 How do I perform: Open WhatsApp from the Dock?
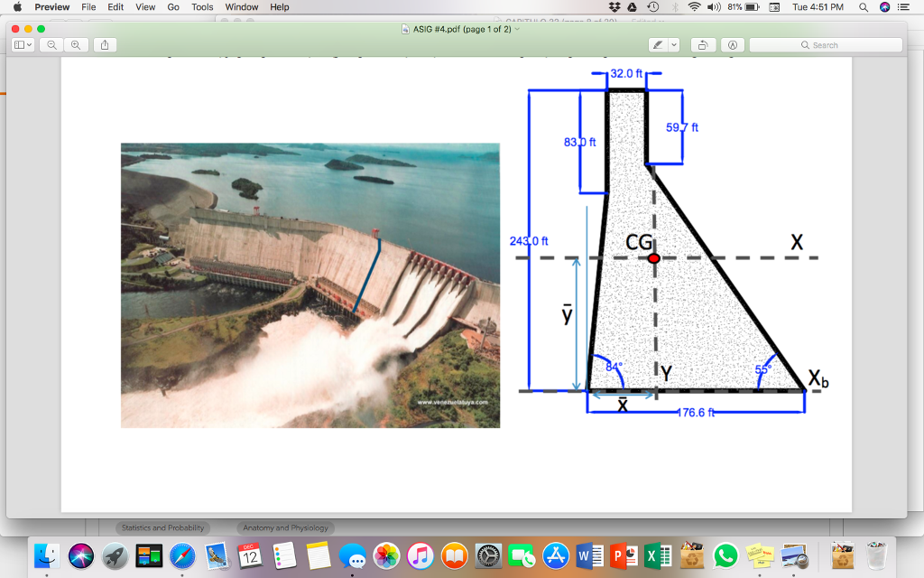tap(726, 557)
